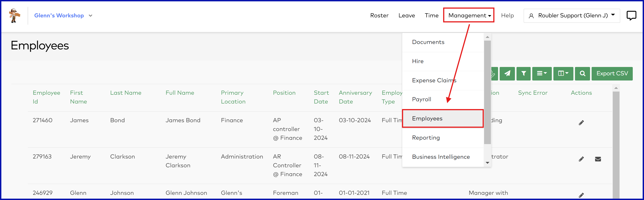Expand the list lines dropdown button
The width and height of the screenshot is (644, 200).
pos(542,74)
